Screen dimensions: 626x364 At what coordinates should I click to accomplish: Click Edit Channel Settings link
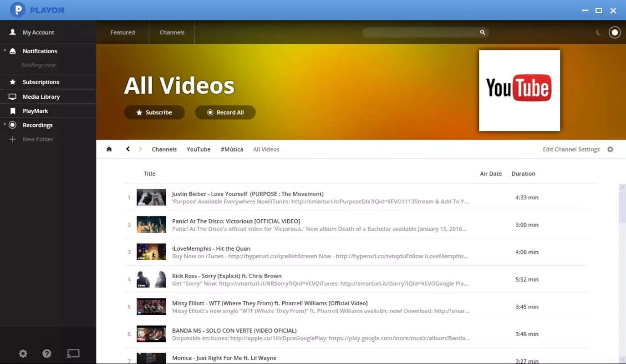pos(571,149)
